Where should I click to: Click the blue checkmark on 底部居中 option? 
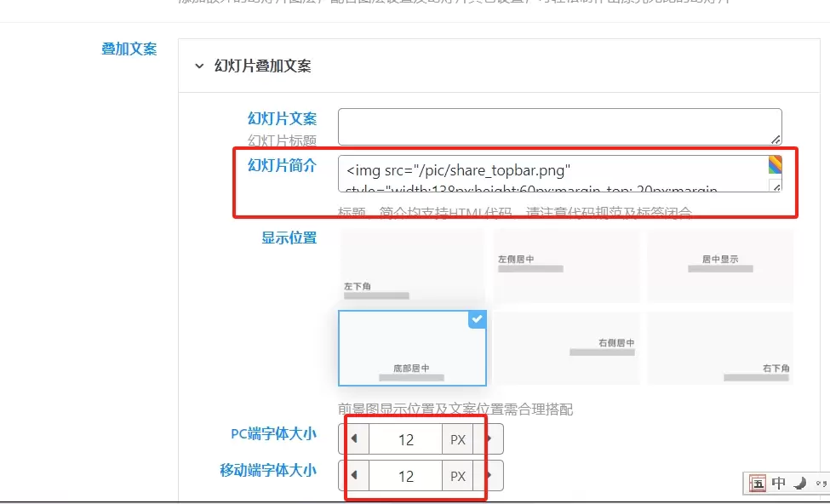pos(477,320)
